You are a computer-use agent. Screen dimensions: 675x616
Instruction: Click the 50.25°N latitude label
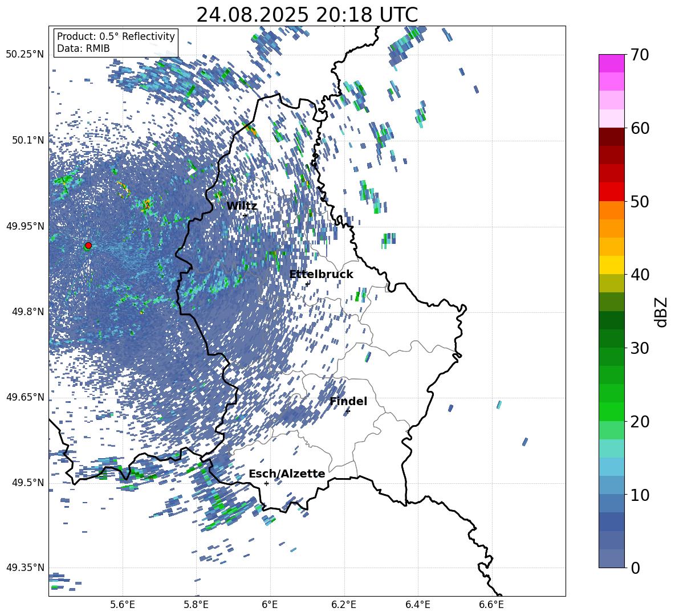(x=25, y=55)
